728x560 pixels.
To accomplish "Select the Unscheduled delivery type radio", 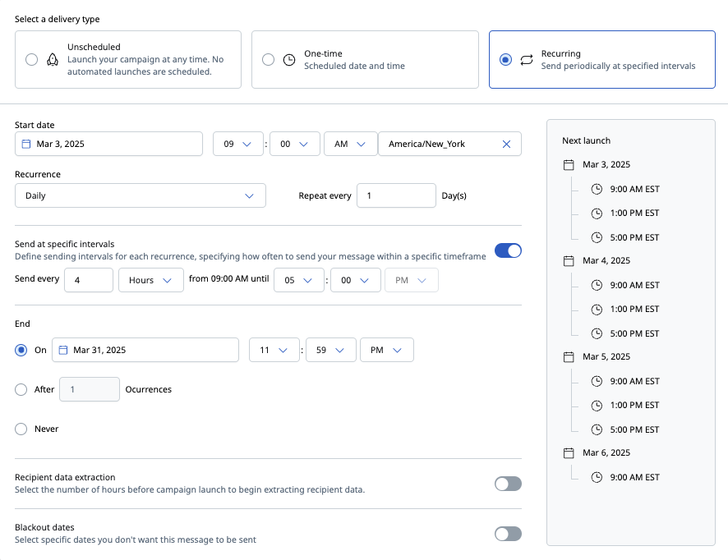I will pos(31,59).
